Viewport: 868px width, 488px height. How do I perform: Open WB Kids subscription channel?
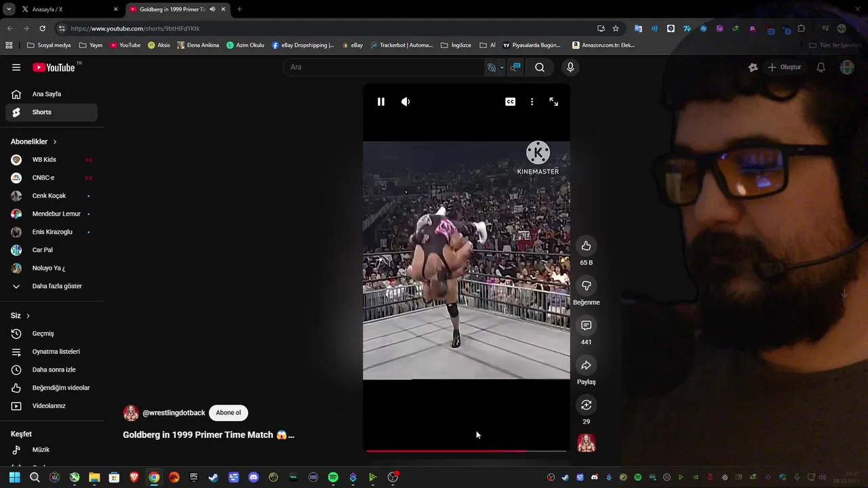click(x=52, y=160)
